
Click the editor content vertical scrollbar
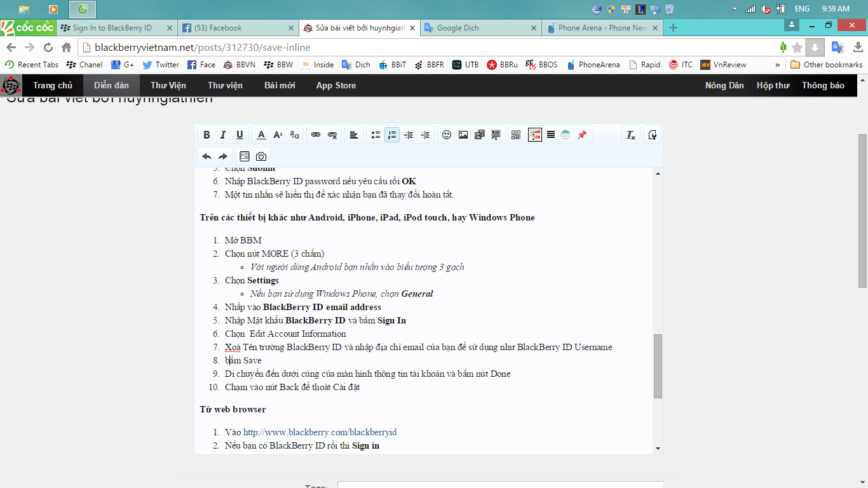pyautogui.click(x=658, y=365)
